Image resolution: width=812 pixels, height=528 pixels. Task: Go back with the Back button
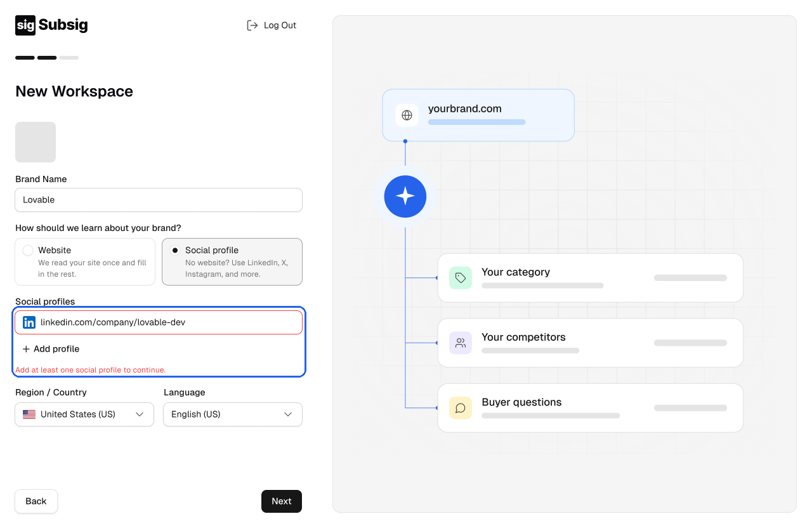point(36,501)
